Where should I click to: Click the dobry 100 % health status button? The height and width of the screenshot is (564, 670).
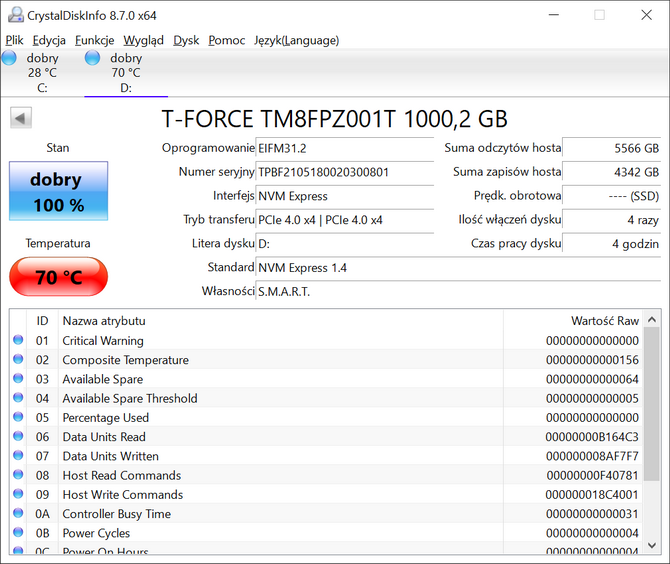tap(58, 192)
